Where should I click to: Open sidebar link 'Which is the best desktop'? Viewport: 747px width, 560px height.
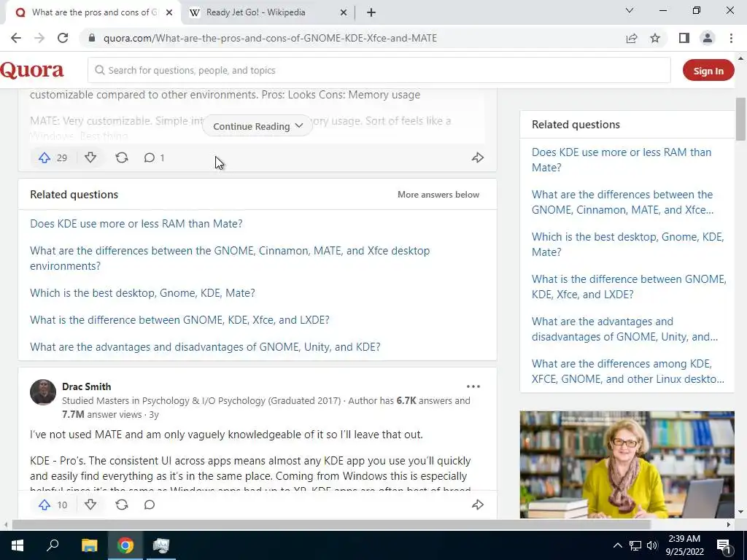[628, 245]
